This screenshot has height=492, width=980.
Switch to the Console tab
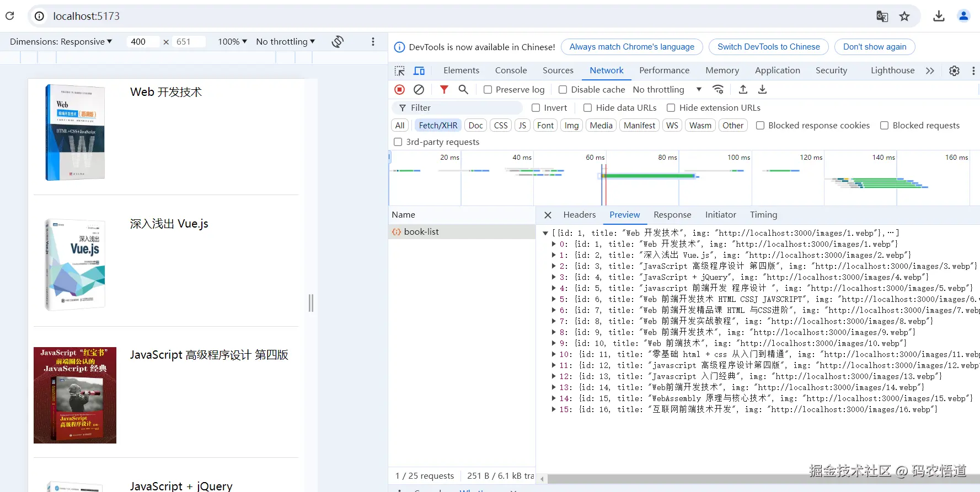tap(511, 71)
